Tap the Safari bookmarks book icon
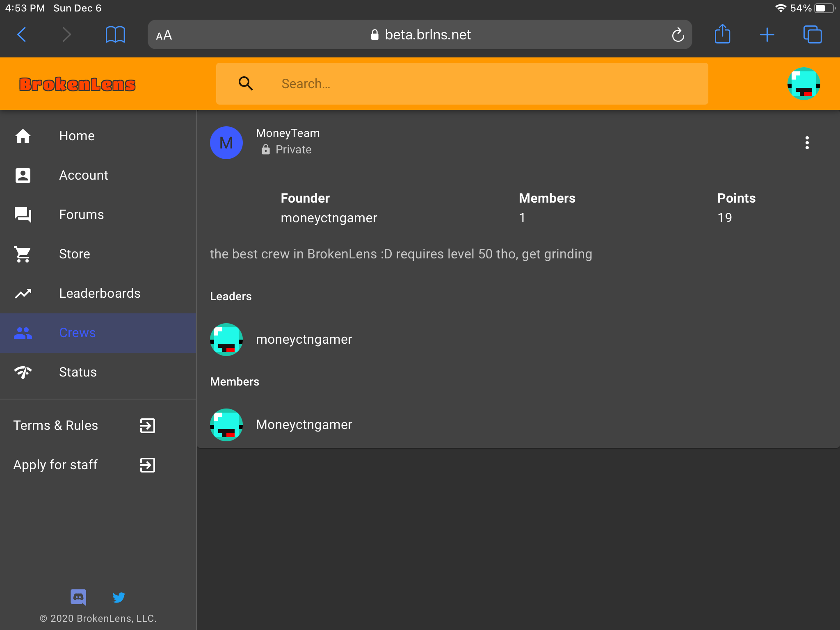 (x=115, y=34)
